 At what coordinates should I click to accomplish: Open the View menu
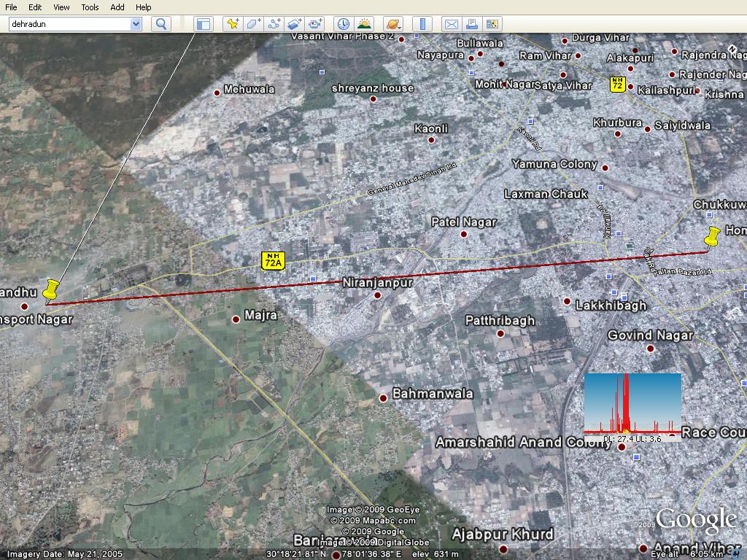[x=61, y=7]
